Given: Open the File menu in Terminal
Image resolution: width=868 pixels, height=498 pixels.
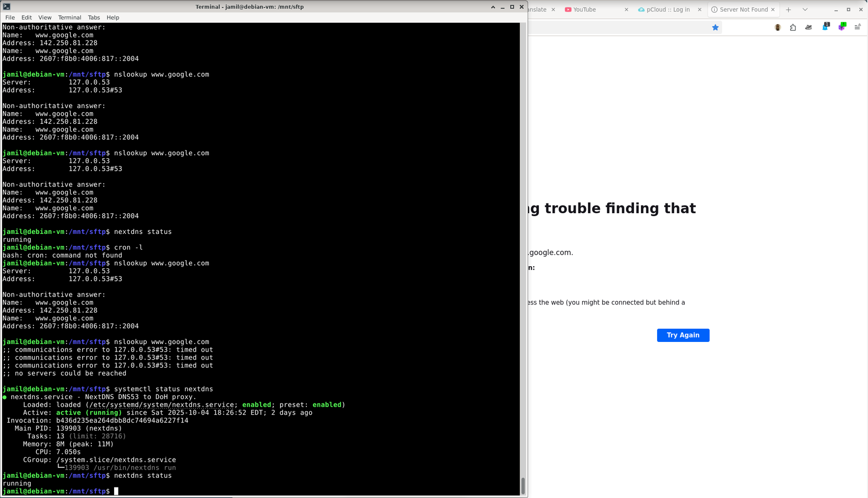Looking at the screenshot, I should coord(10,17).
